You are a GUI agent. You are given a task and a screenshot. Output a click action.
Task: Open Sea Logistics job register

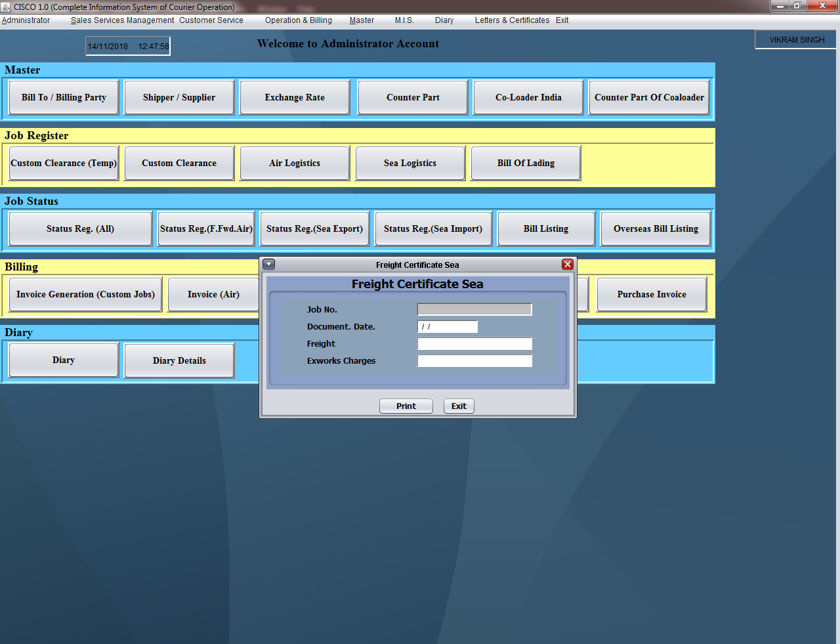[x=410, y=163]
